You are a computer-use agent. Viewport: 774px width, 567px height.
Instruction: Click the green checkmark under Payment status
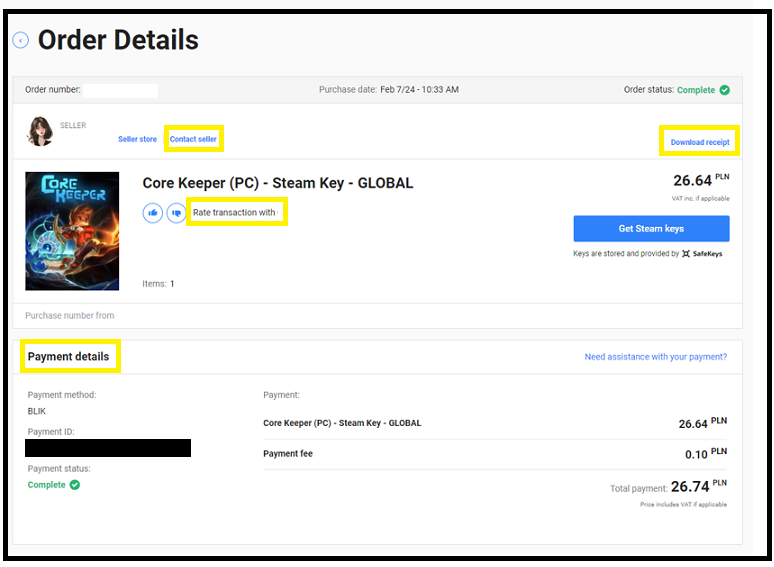pyautogui.click(x=75, y=485)
